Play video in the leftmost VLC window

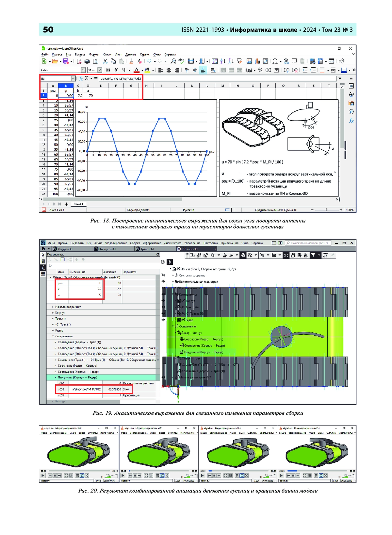(x=43, y=476)
